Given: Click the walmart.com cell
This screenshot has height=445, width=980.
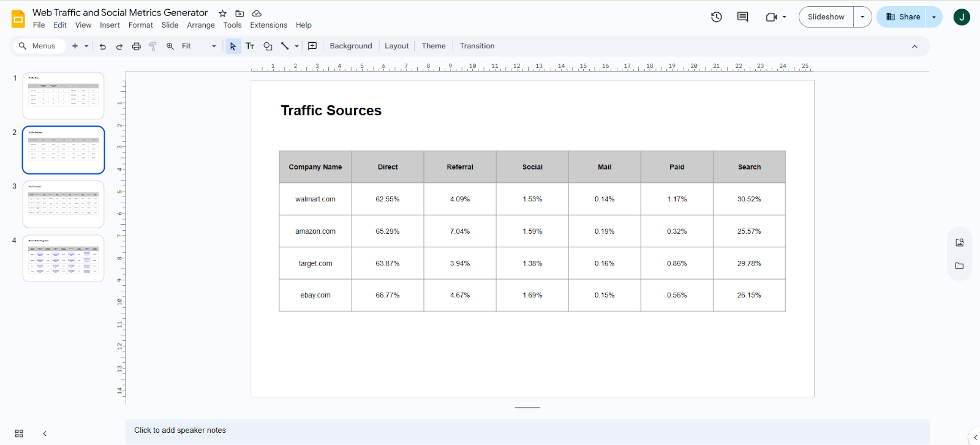Looking at the screenshot, I should tap(315, 199).
